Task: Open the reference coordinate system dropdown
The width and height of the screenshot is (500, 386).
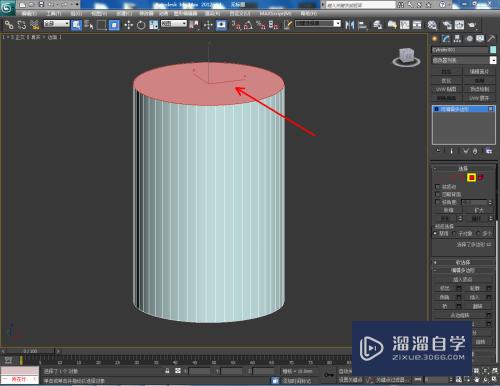Action: (174, 24)
